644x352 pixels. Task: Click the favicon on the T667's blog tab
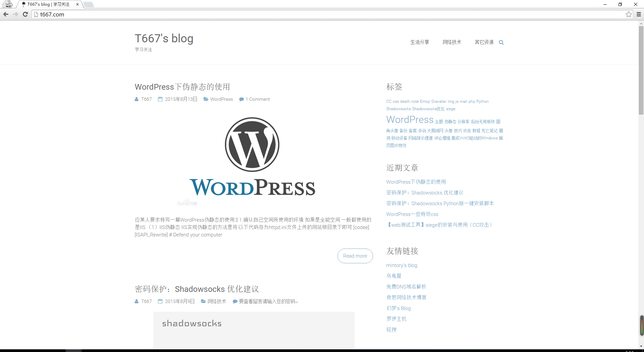23,4
